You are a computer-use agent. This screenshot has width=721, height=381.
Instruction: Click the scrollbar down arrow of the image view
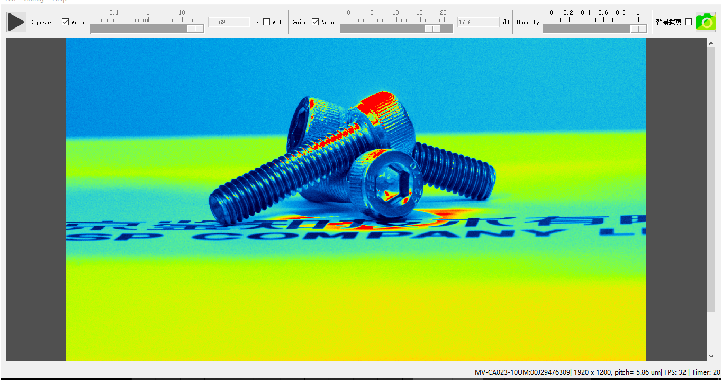pyautogui.click(x=711, y=356)
